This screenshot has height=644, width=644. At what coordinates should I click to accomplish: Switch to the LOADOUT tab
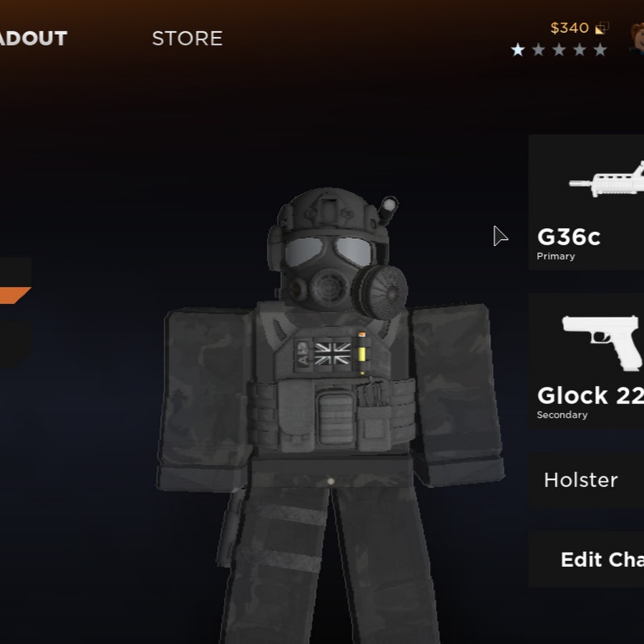click(x=33, y=39)
